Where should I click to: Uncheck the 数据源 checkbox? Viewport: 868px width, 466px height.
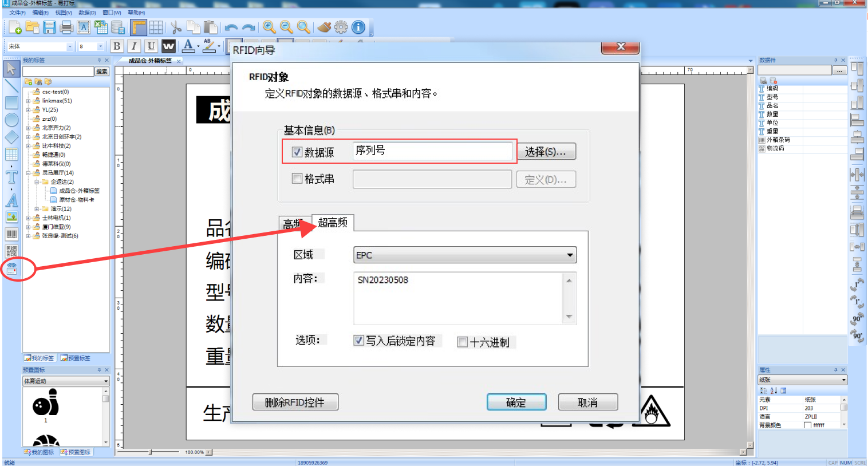(297, 152)
